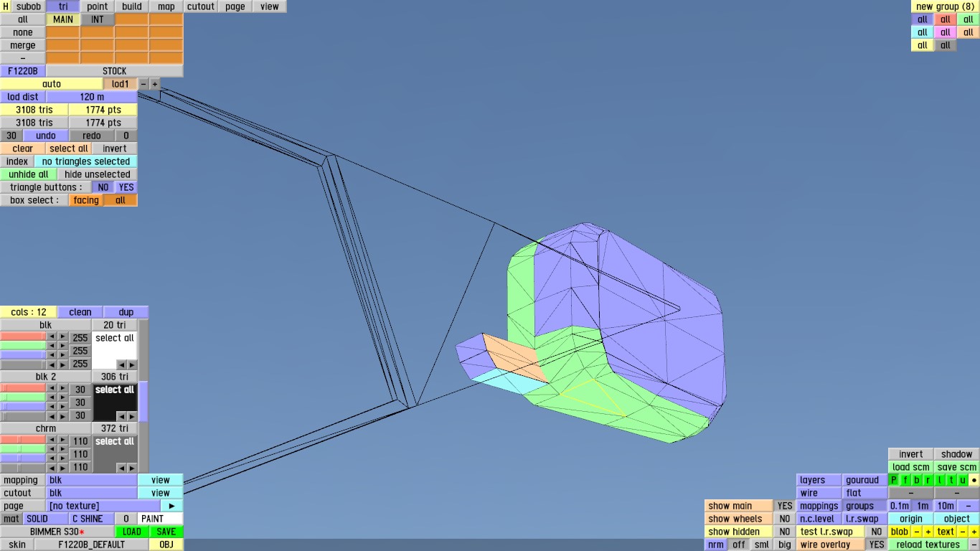Viewport: 980px width, 551px height.
Task: Click the undo button
Action: 46,136
